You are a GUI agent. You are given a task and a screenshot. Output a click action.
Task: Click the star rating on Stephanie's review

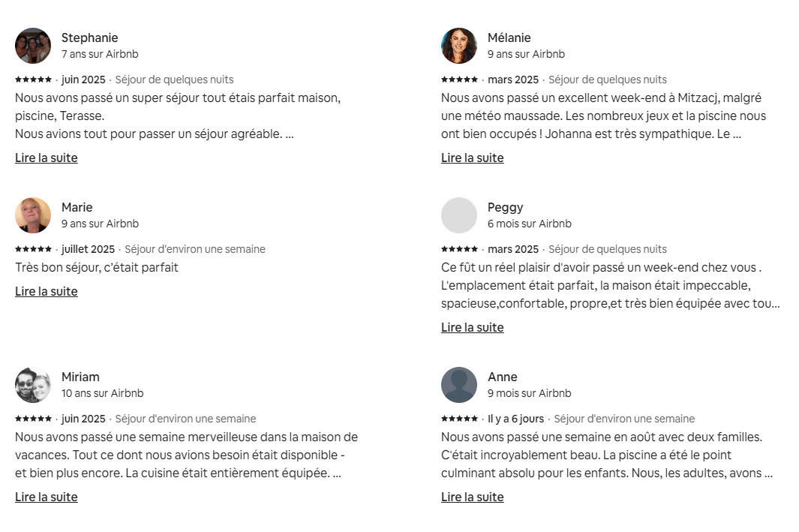[x=34, y=80]
